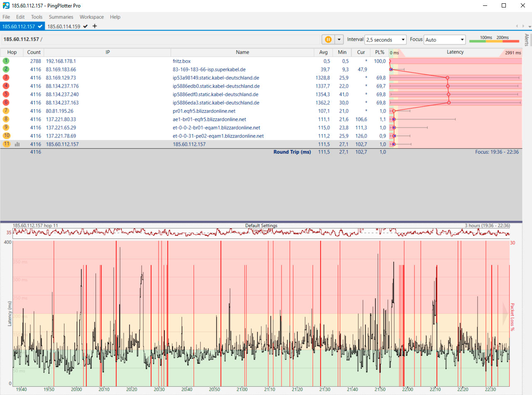This screenshot has width=532, height=395.
Task: Click hop 6 red circle icon
Action: pos(6,103)
